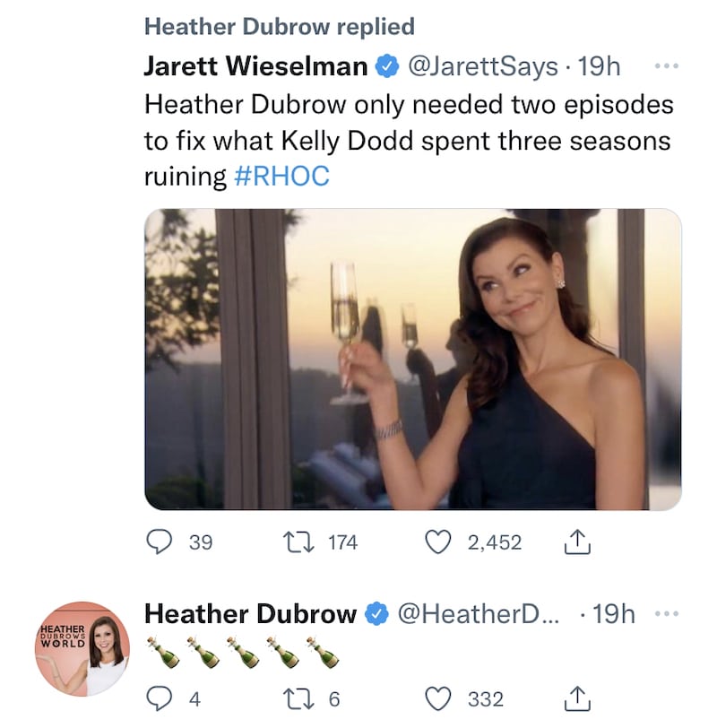Like the tweet with 2,452 likes
This screenshot has width=717, height=728.
pos(436,542)
